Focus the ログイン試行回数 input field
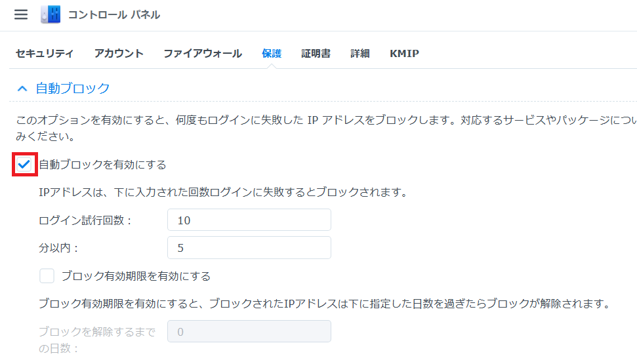The image size is (637, 364). tap(249, 220)
